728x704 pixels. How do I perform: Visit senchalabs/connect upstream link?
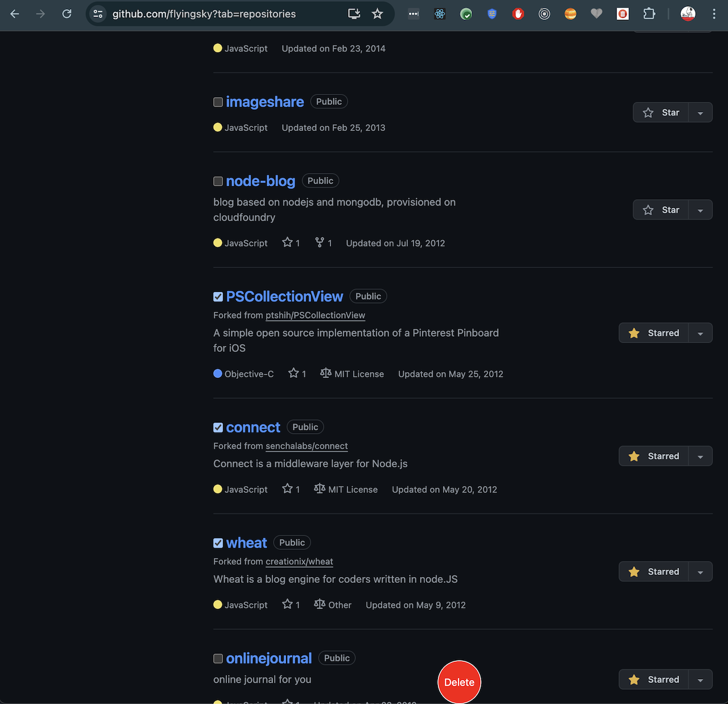(307, 446)
